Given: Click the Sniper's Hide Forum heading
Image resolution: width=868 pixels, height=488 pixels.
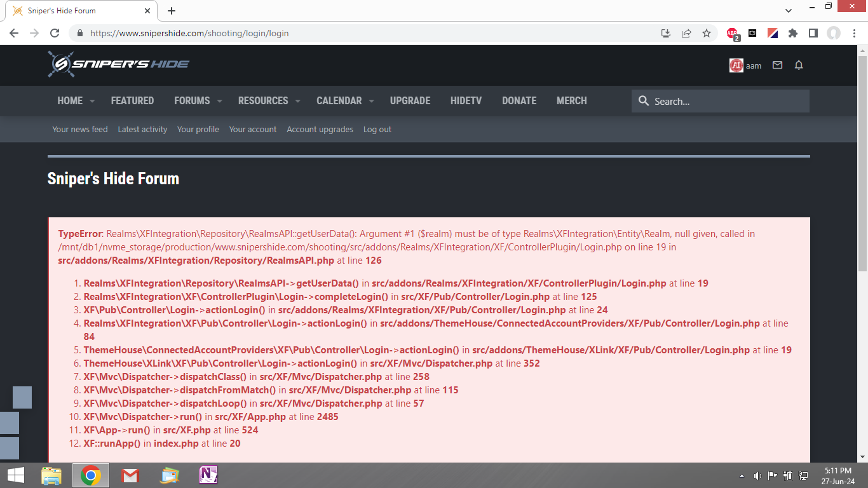Looking at the screenshot, I should 113,179.
